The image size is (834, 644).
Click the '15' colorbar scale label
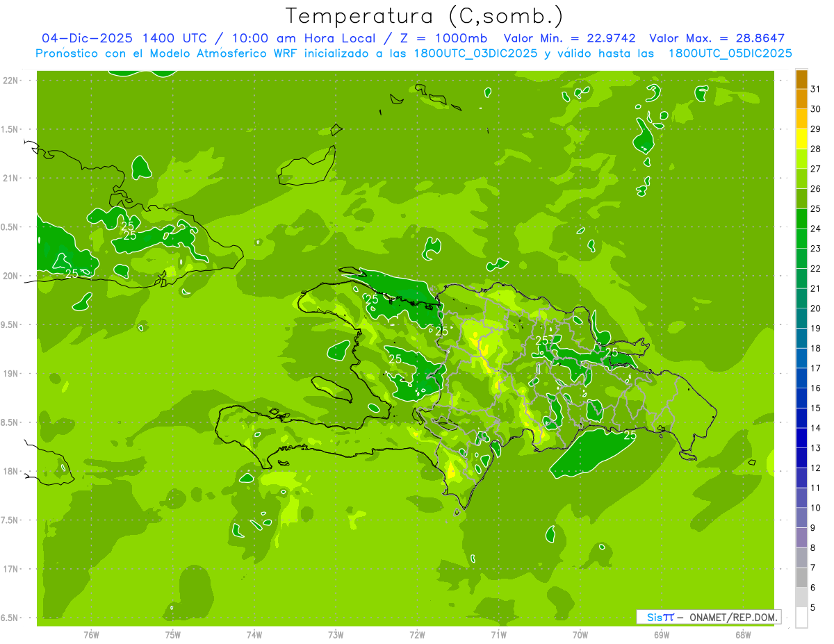[x=816, y=408]
